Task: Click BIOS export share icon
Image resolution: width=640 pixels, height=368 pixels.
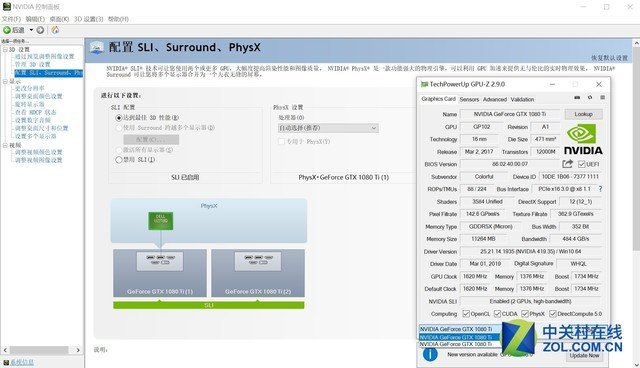Action: 567,164
